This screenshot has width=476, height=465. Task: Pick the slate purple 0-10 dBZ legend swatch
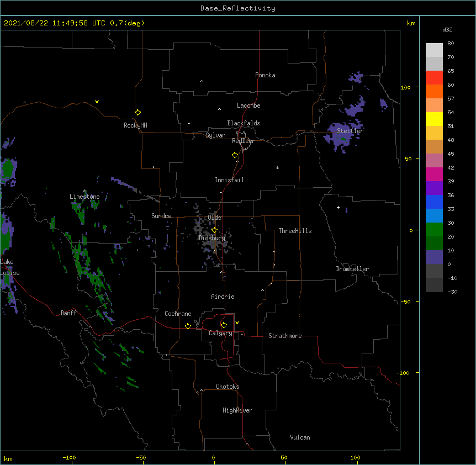point(434,257)
